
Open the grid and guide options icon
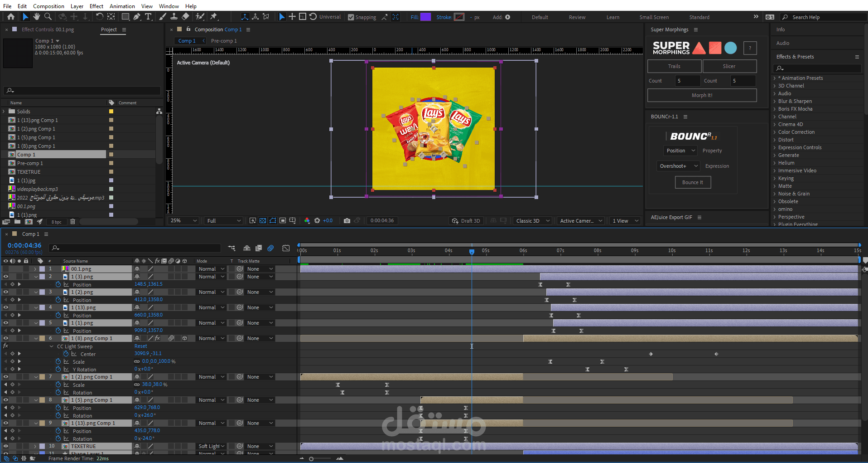[293, 221]
